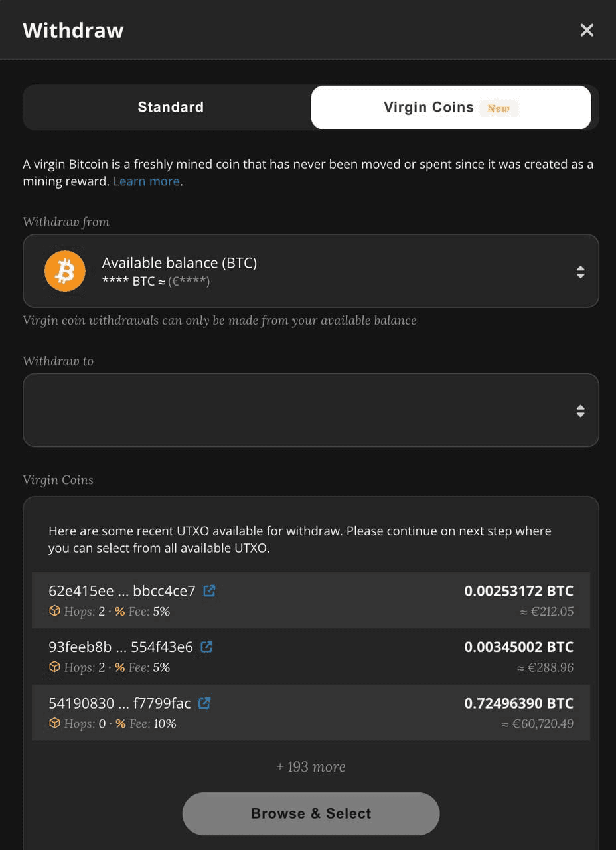Open the Learn more link

(x=146, y=181)
